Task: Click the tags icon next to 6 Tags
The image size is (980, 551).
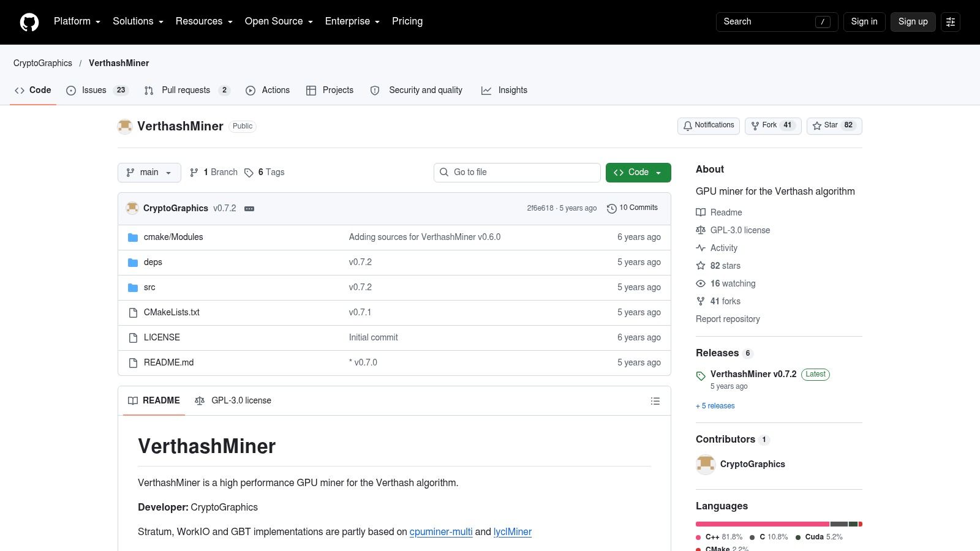Action: click(x=249, y=173)
